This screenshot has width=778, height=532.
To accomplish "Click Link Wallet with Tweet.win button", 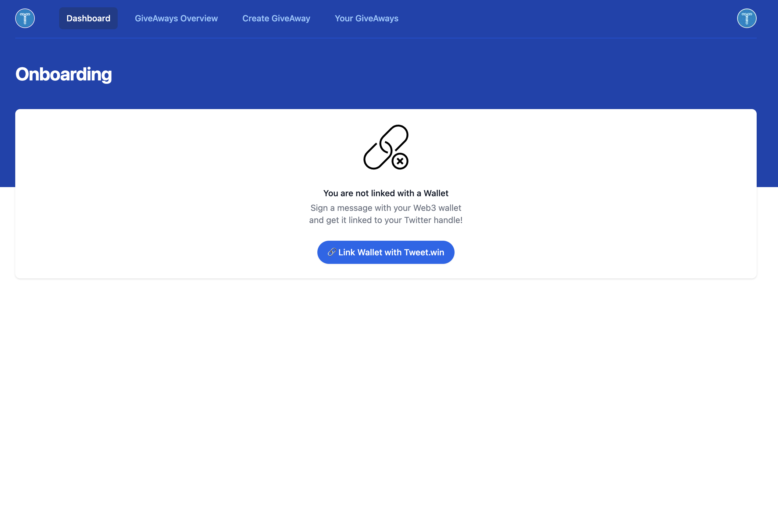I will click(x=386, y=252).
